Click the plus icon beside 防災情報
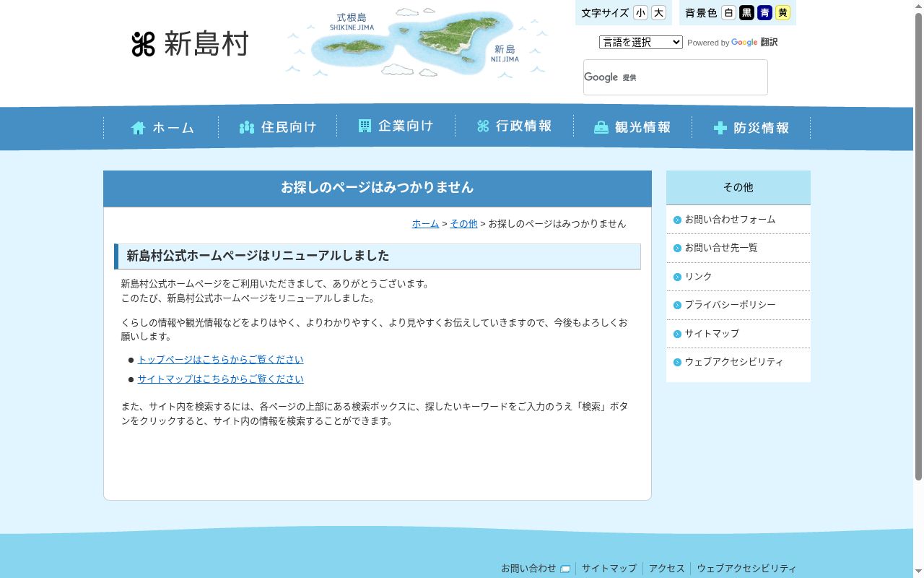The width and height of the screenshot is (924, 578). pos(720,128)
